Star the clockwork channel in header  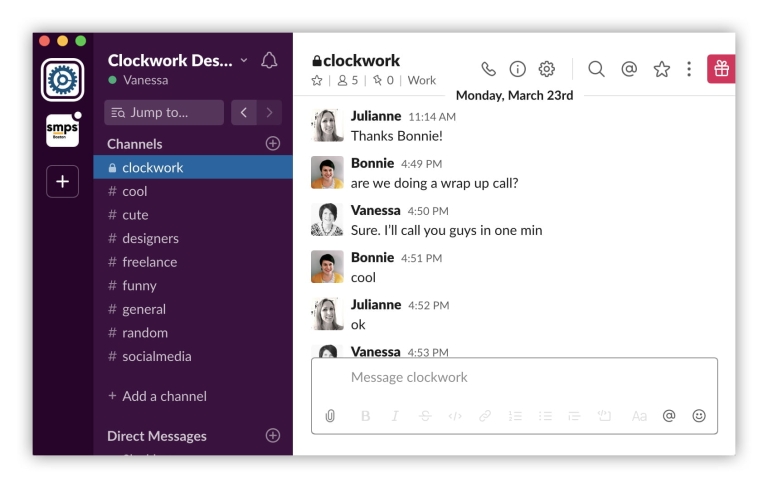coord(317,80)
